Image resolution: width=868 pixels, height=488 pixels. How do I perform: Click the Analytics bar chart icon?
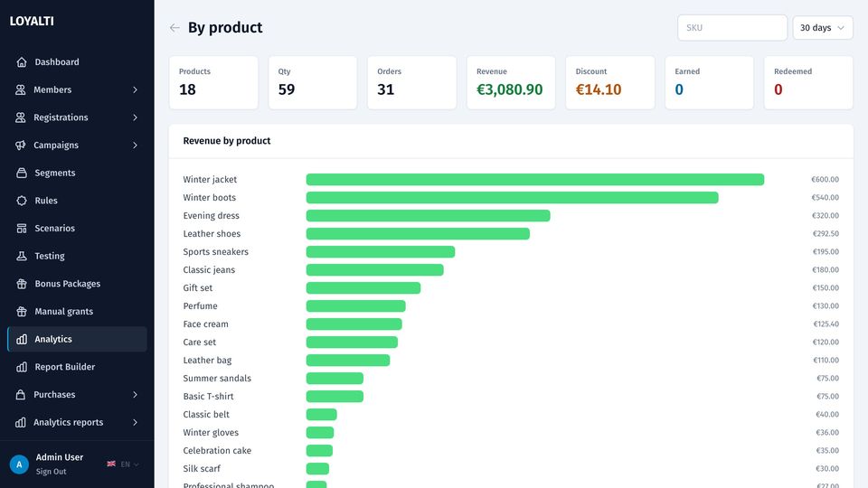click(22, 339)
